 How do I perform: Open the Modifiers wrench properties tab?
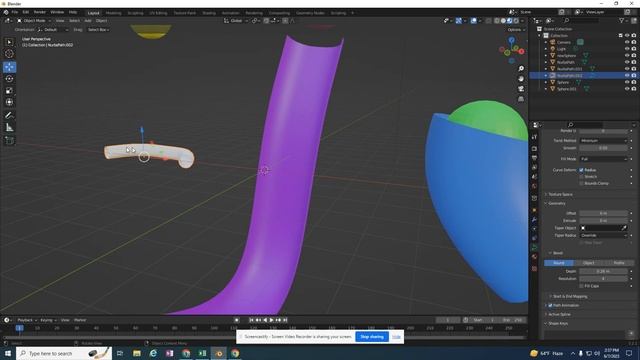pos(534,220)
